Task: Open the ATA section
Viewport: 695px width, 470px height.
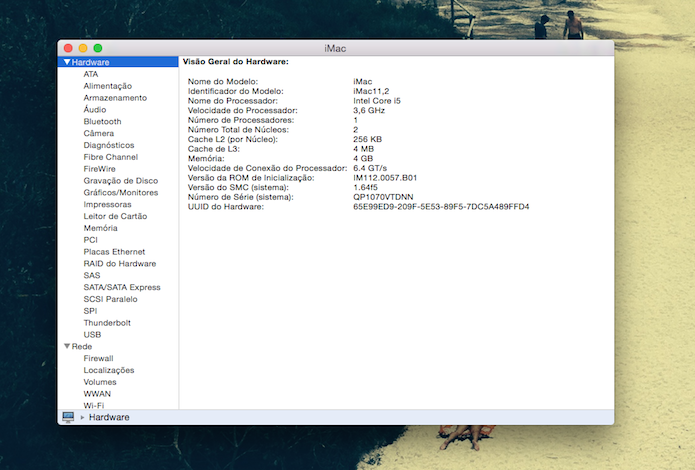Action: (90, 74)
